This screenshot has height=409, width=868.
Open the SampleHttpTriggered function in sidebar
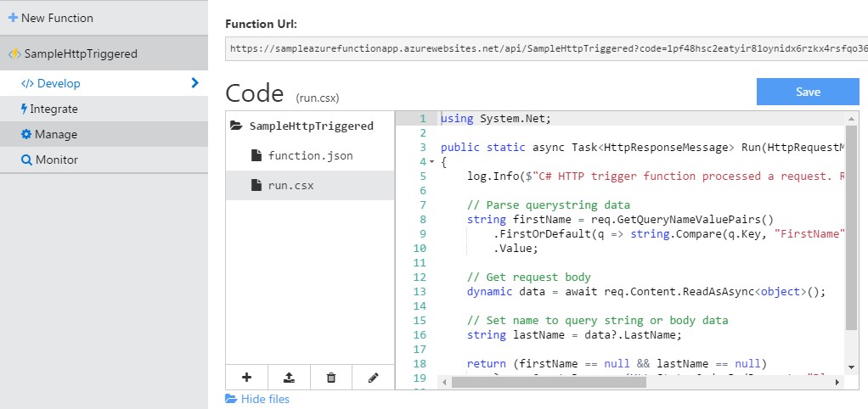coord(104,53)
